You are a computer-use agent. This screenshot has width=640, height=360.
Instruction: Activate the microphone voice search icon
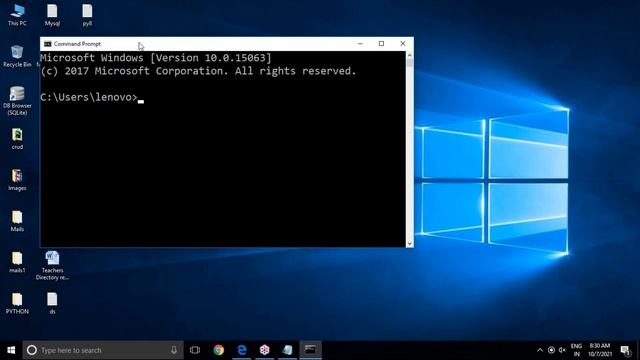pyautogui.click(x=174, y=350)
